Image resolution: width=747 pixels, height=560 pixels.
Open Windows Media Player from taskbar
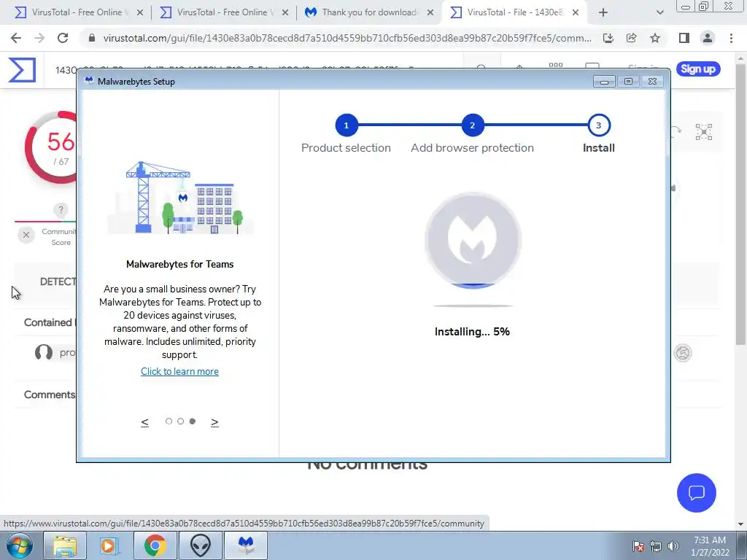click(109, 545)
